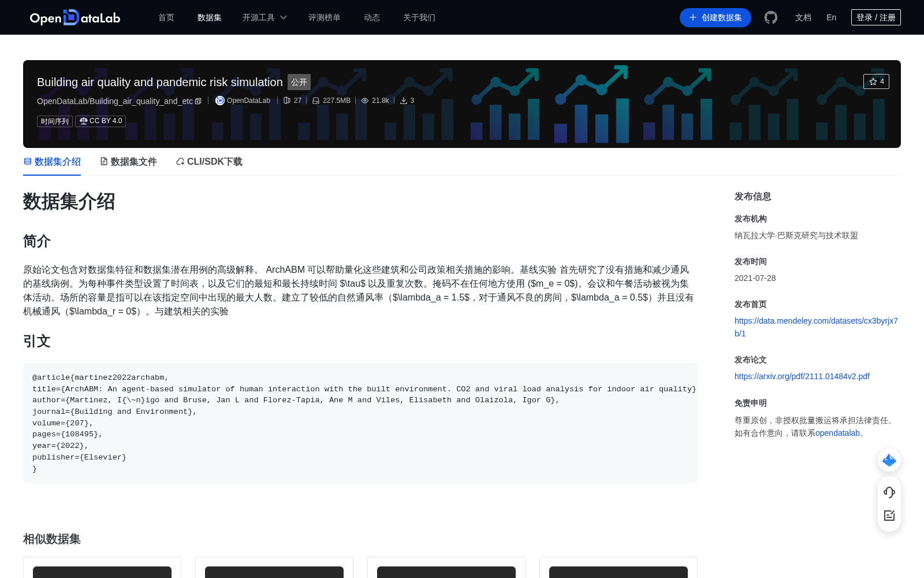Open the arxiv paper PDF link
Image resolution: width=924 pixels, height=578 pixels.
tap(802, 376)
